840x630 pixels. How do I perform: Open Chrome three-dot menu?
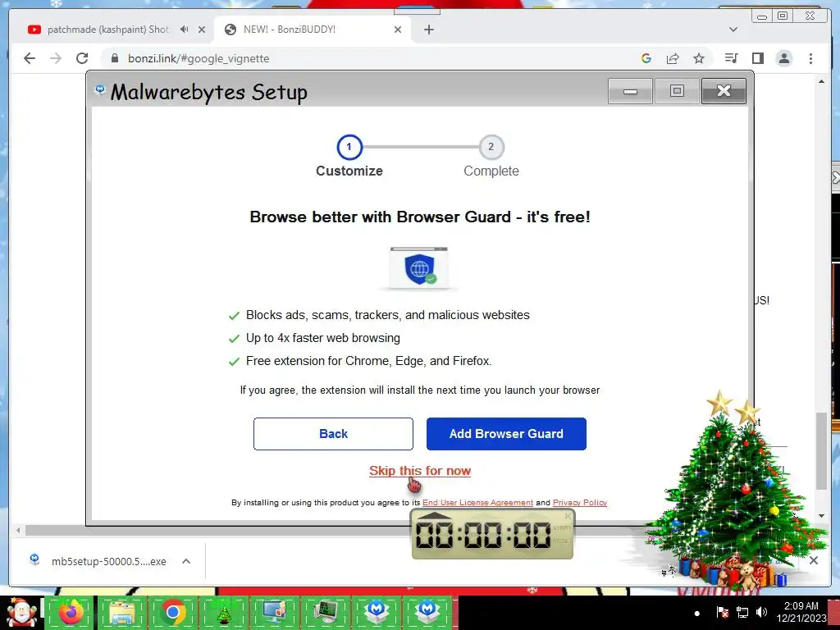point(810,58)
